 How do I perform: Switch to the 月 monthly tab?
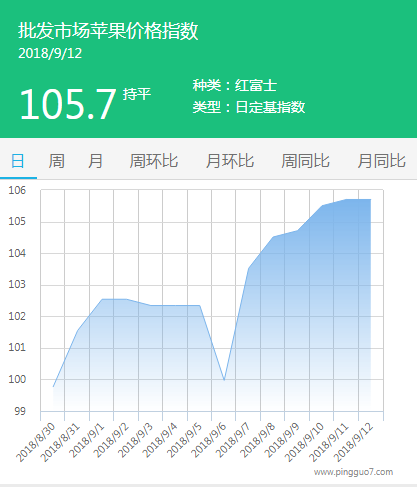coord(95,161)
